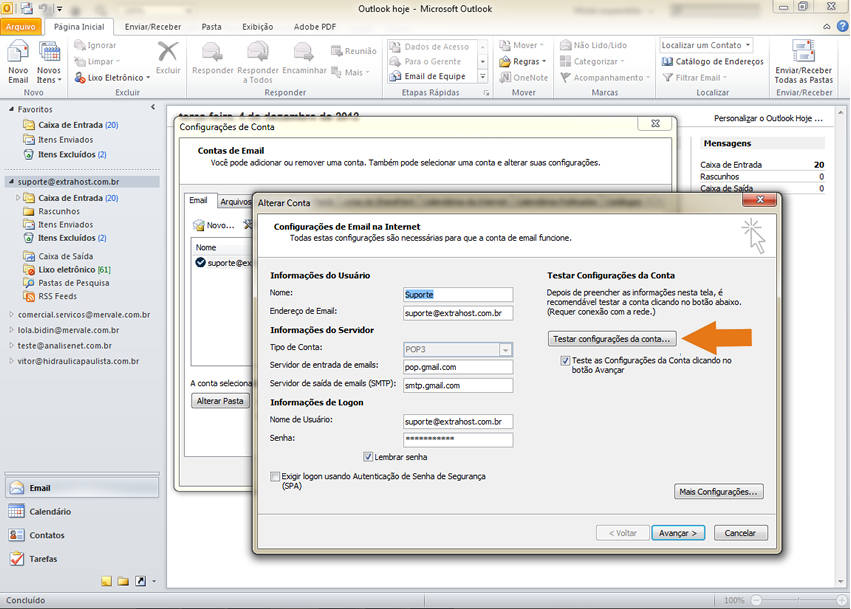Open Lixo Eletrônico ribbon option
Viewport: 851px width, 609px height.
(112, 78)
